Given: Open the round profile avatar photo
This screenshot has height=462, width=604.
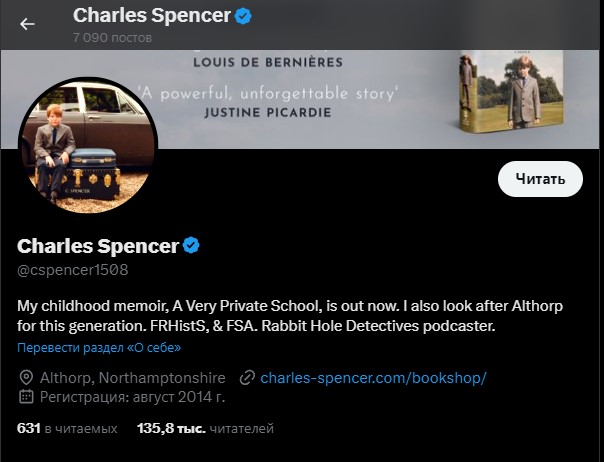Looking at the screenshot, I should point(87,144).
